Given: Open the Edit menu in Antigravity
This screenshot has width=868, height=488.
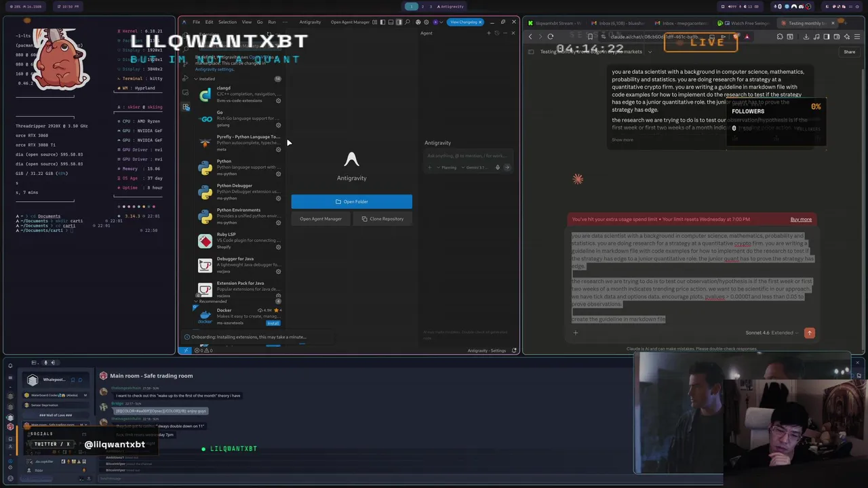Looking at the screenshot, I should (x=209, y=22).
